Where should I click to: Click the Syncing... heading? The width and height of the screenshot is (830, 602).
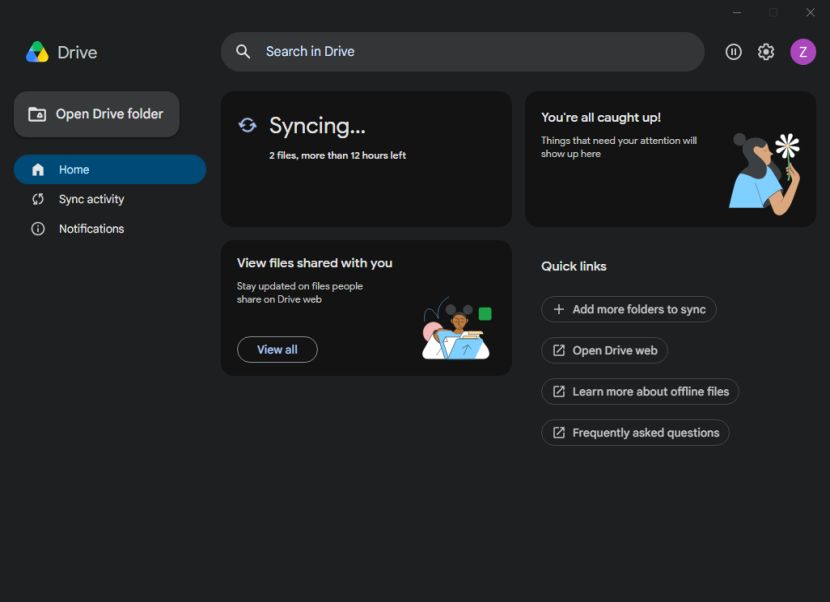317,126
